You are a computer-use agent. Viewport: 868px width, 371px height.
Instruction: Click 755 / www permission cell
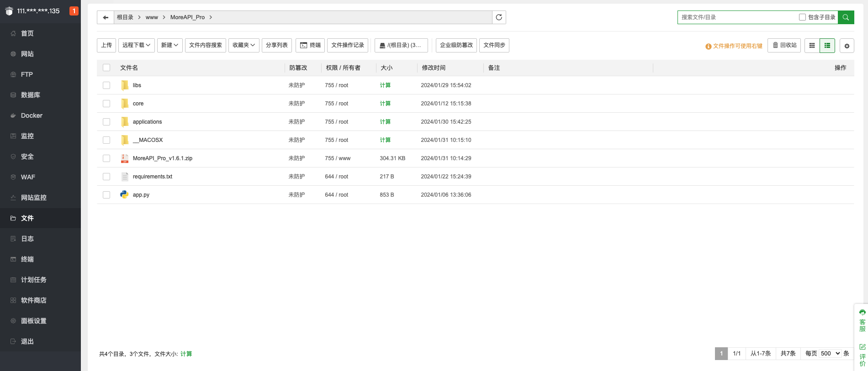[x=338, y=158]
